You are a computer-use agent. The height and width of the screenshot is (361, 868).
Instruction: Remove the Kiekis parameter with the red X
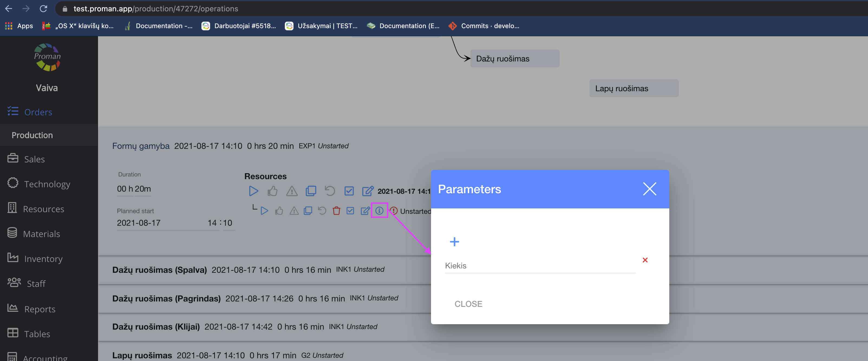point(645,260)
